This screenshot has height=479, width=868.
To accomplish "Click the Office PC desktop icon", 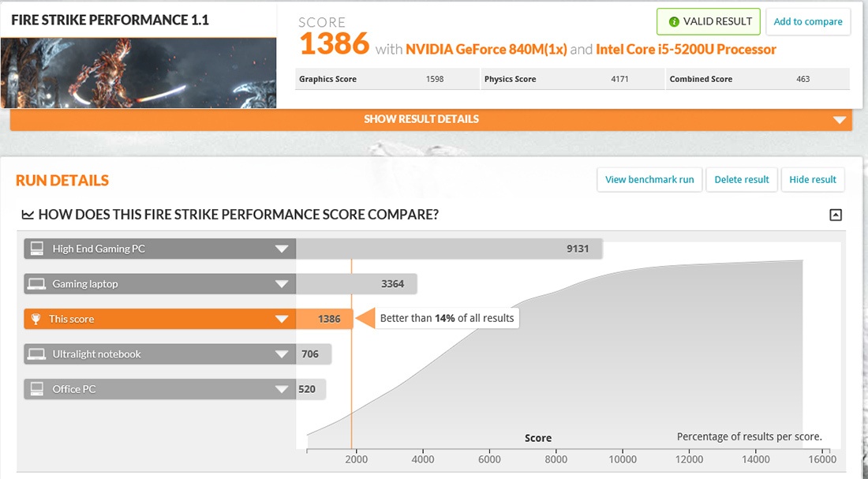I will (x=37, y=389).
